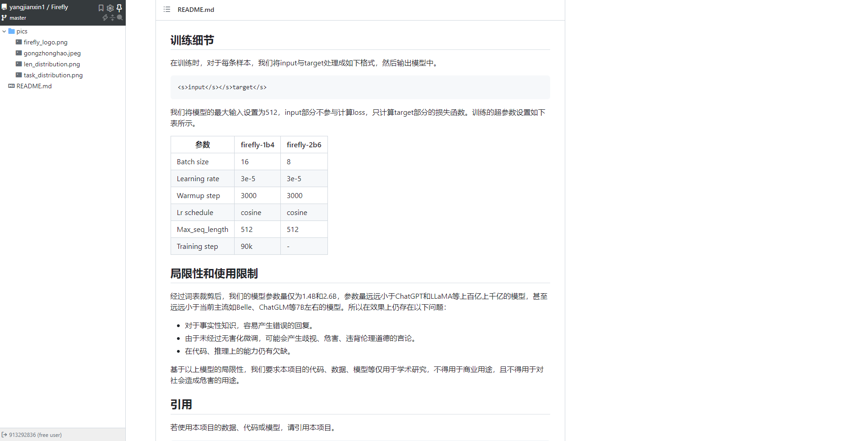
Task: Click image icon next to firefly_logo.png
Action: (x=19, y=42)
